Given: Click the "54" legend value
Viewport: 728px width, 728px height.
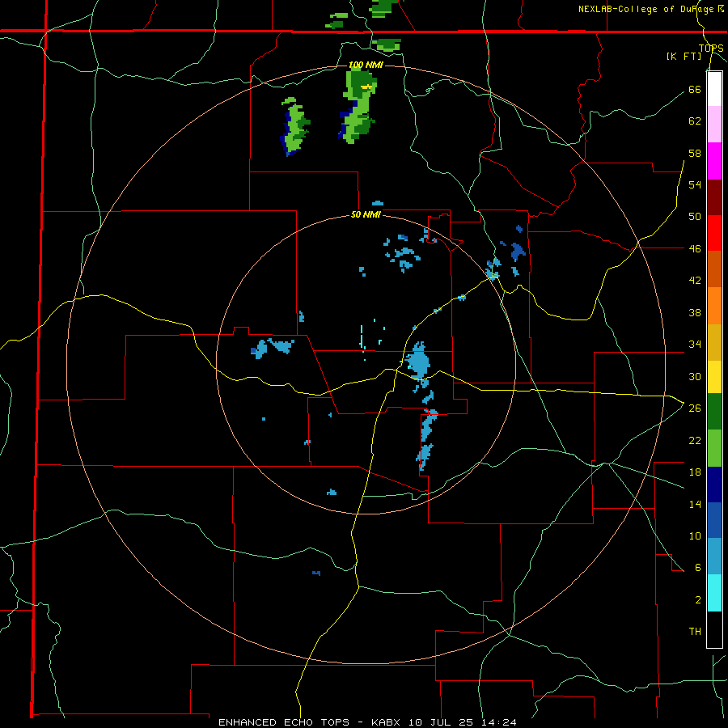Looking at the screenshot, I should [695, 184].
